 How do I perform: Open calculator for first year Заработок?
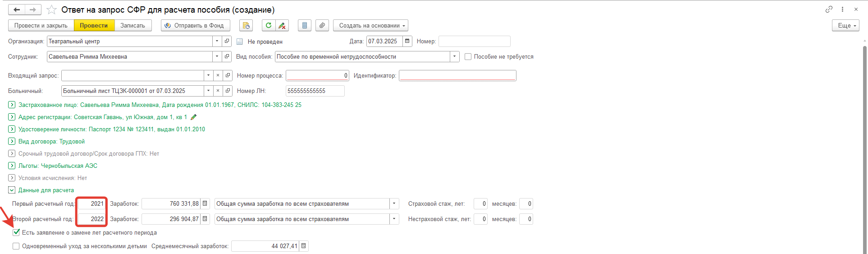[205, 203]
